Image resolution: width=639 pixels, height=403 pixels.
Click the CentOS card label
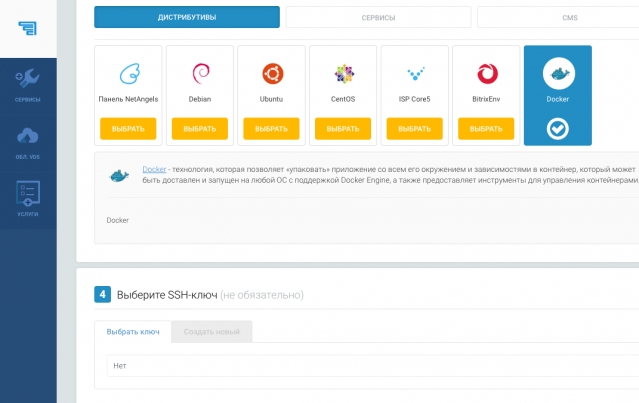pyautogui.click(x=343, y=99)
